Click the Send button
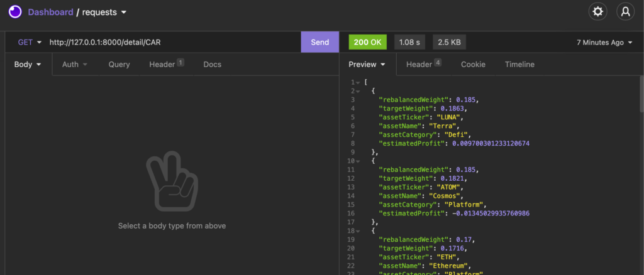The width and height of the screenshot is (644, 275). click(x=319, y=42)
